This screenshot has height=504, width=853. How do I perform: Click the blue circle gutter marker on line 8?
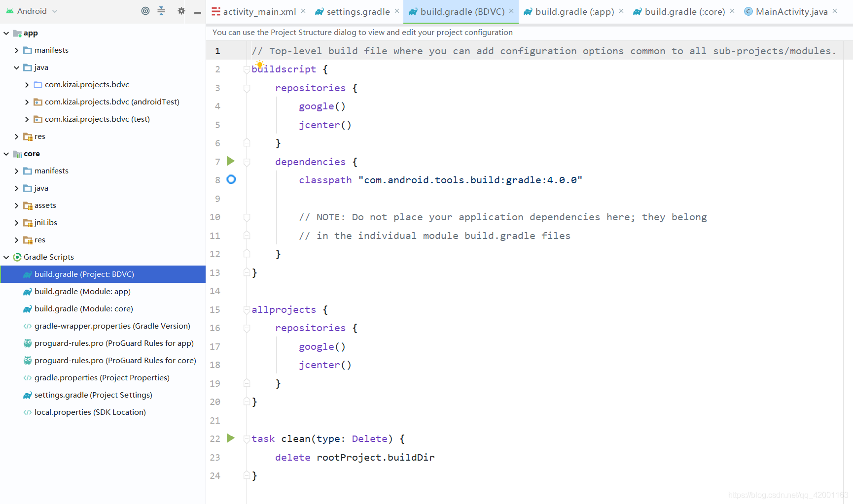coord(231,179)
